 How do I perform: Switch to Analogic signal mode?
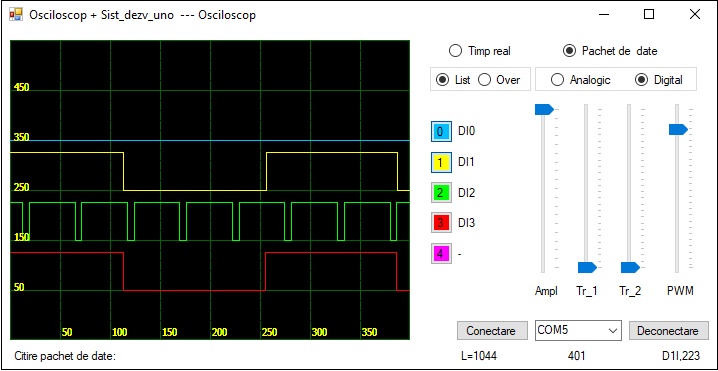tap(581, 80)
